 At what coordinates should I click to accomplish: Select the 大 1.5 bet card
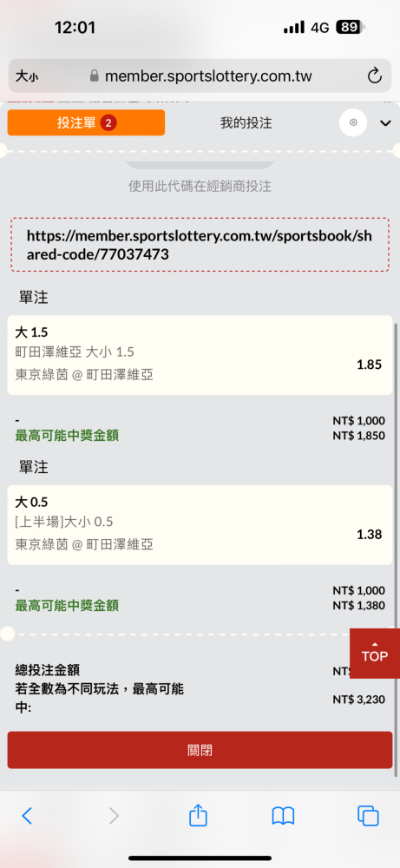coord(200,355)
